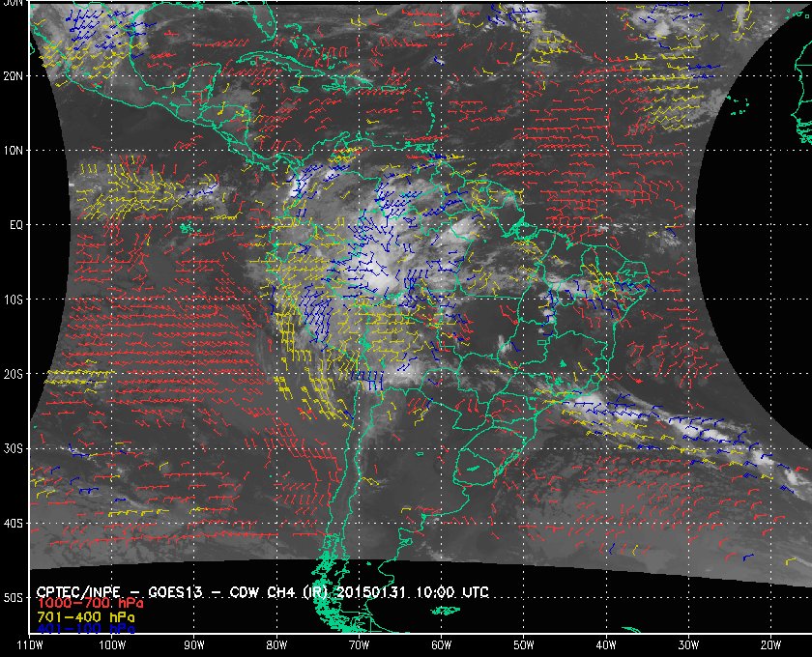Click the yellow 701-400 hPa legend entry
Image resolution: width=812 pixels, height=657 pixels.
point(86,617)
